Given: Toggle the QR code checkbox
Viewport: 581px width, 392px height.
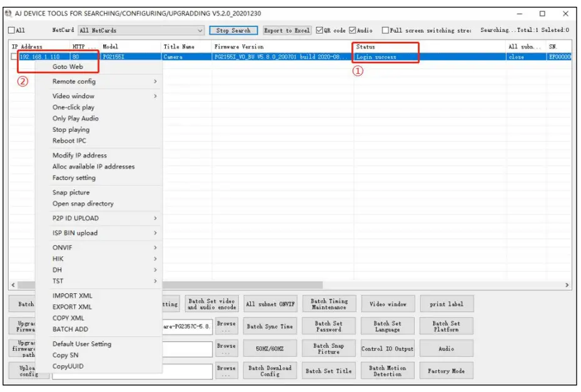Looking at the screenshot, I should (x=320, y=31).
